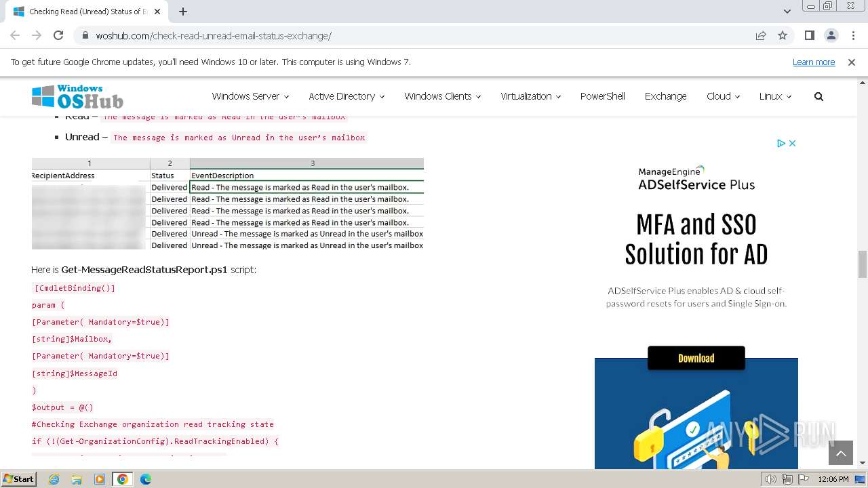Image resolution: width=868 pixels, height=488 pixels.
Task: Click the $output = @() code line
Action: coord(62,407)
